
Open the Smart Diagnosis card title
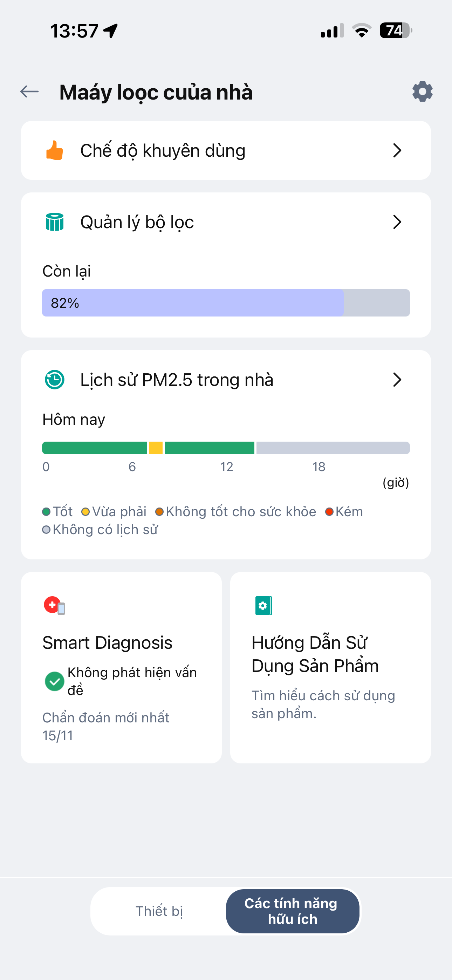[107, 643]
